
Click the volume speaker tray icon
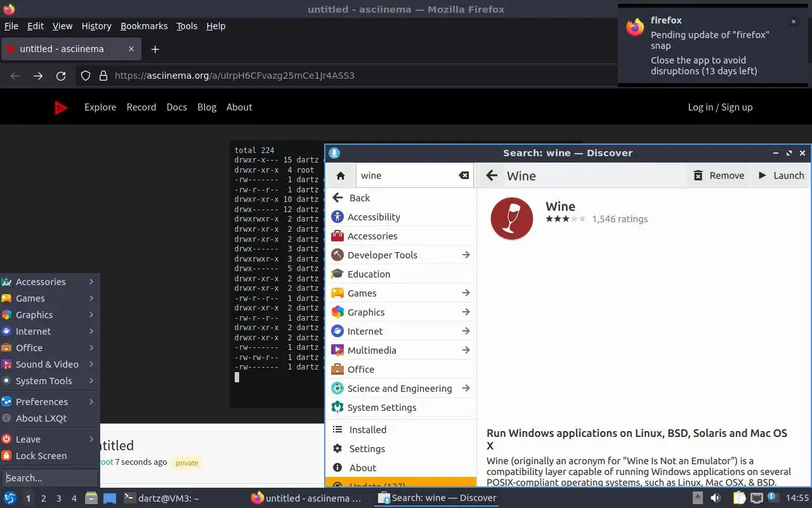pos(716,498)
